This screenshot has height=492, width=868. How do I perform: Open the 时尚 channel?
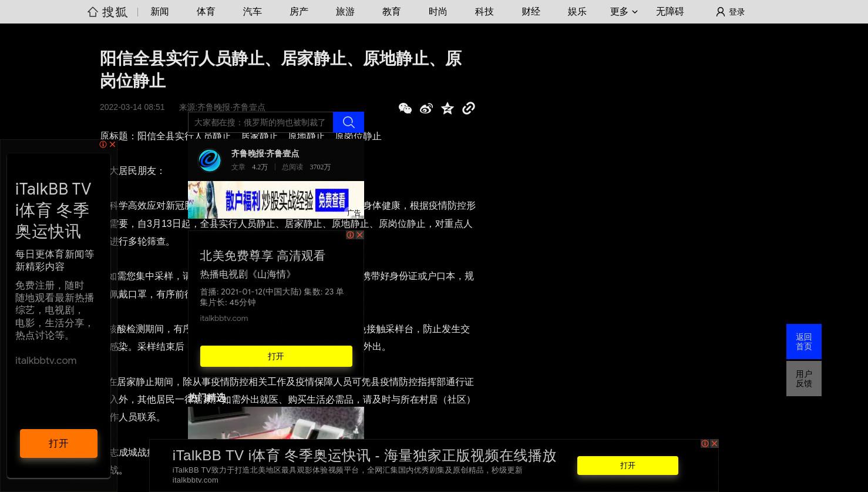click(x=438, y=12)
